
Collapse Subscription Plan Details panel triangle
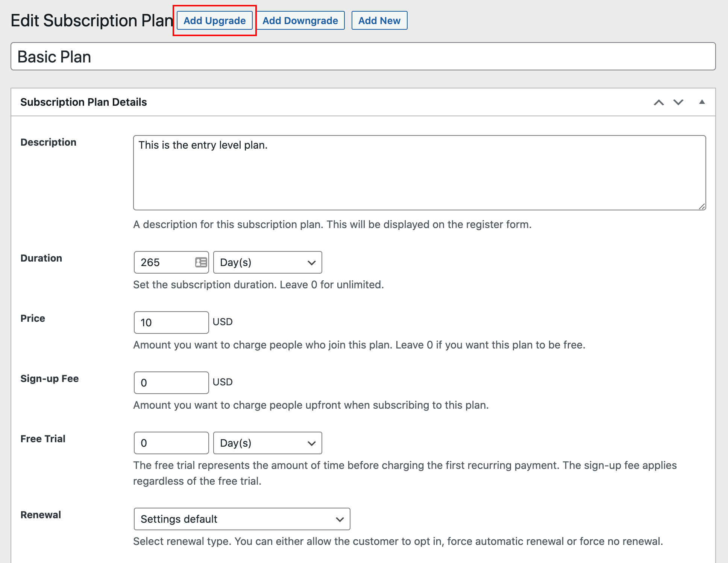tap(702, 102)
